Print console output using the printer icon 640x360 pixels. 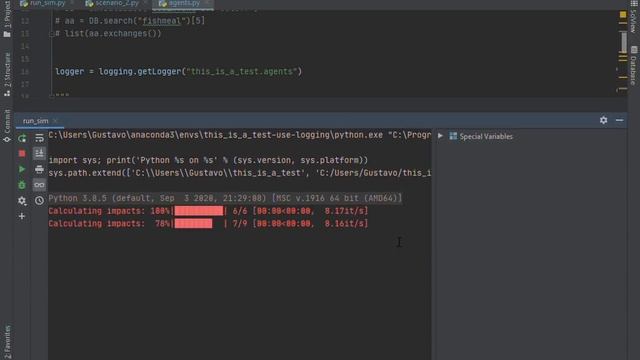point(39,169)
